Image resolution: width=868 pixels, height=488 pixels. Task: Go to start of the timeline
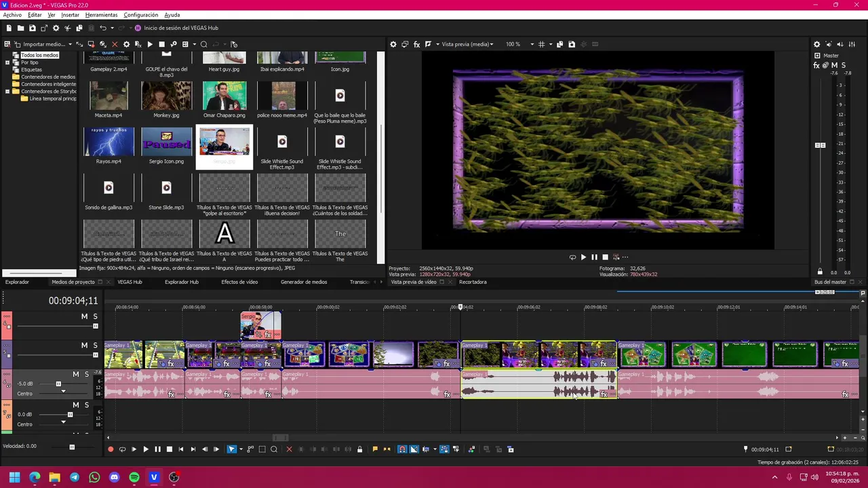[x=181, y=449]
